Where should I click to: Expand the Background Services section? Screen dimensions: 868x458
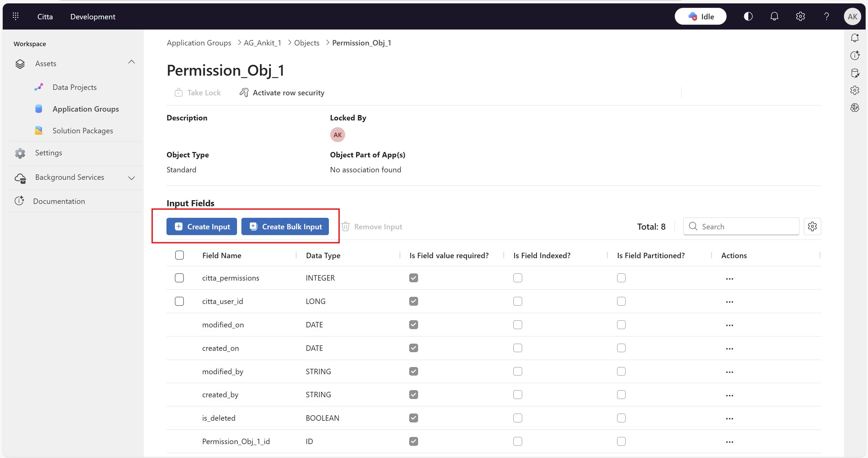point(132,178)
